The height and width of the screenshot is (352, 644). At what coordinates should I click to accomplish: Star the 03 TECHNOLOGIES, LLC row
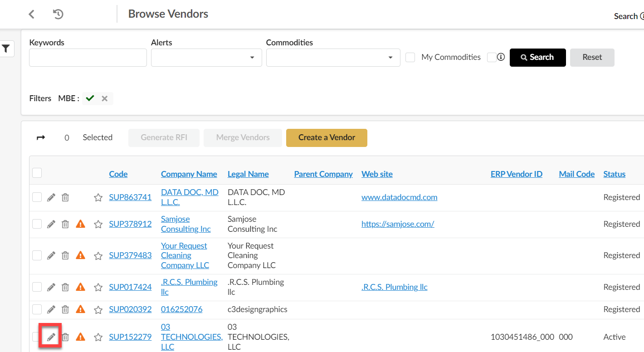(98, 337)
